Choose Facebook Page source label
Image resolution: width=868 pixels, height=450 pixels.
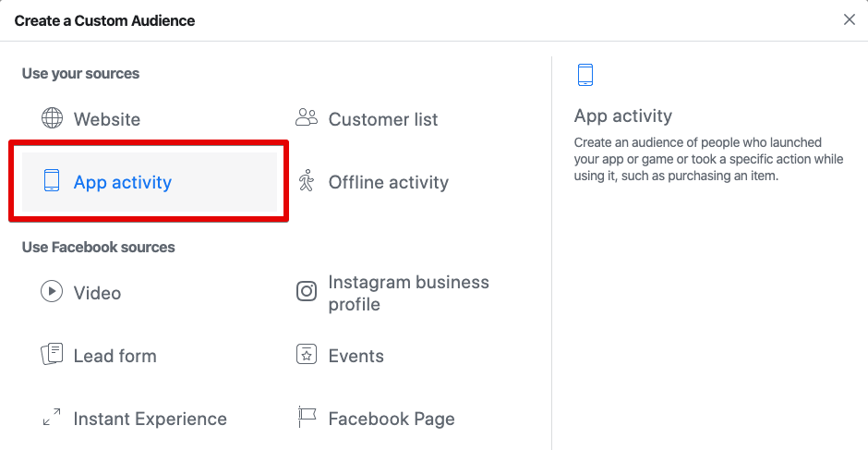[392, 419]
